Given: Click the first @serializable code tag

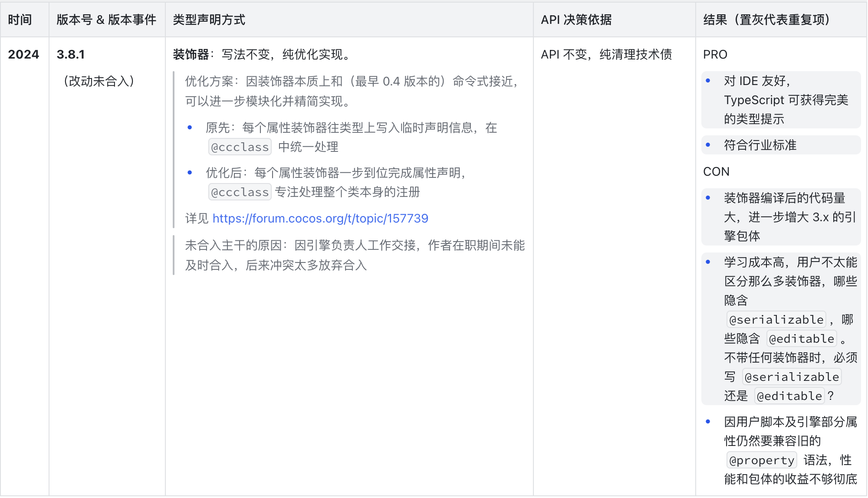Looking at the screenshot, I should (776, 320).
